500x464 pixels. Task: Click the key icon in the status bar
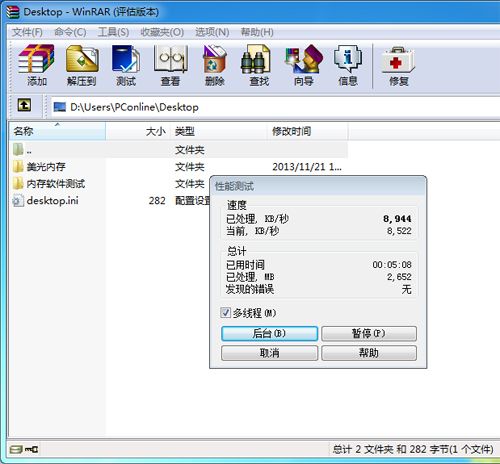coord(32,449)
